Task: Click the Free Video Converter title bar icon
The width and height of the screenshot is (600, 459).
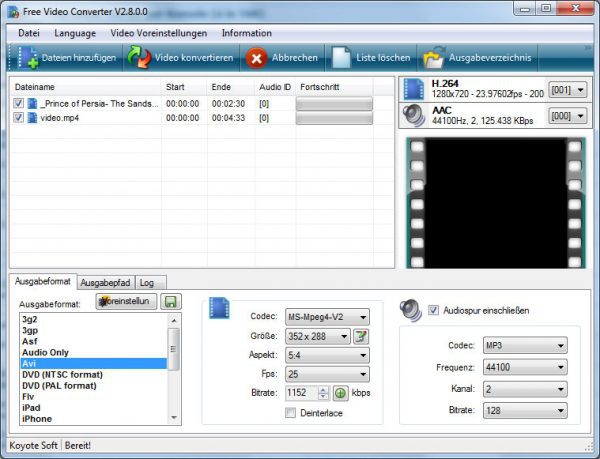Action: 14,12
